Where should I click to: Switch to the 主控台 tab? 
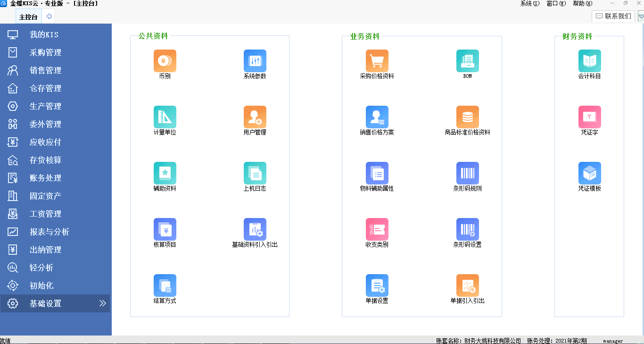(29, 17)
